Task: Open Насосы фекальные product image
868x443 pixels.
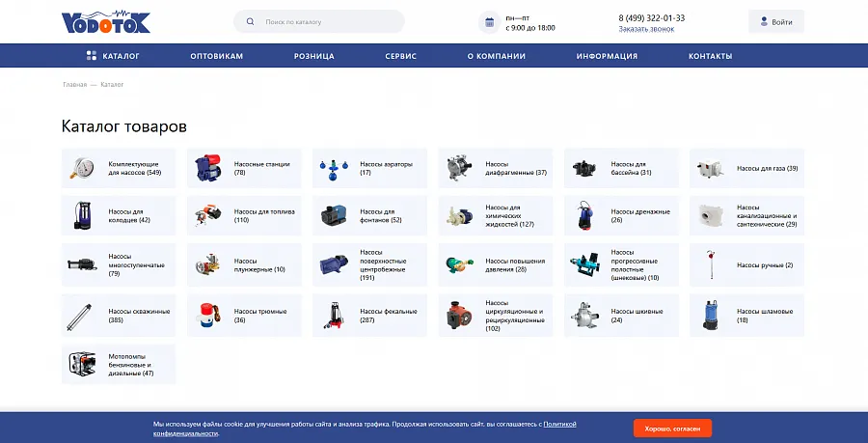Action: click(334, 316)
